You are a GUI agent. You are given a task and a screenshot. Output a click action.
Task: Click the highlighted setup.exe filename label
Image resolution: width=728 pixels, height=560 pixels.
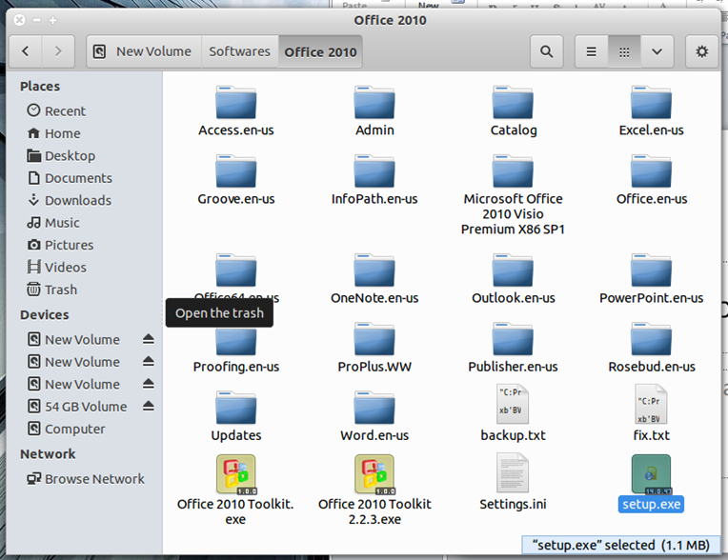[x=651, y=505]
